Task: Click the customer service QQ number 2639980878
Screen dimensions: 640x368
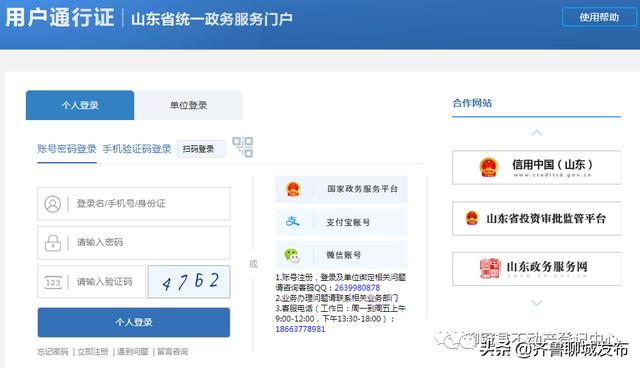Action: [357, 288]
